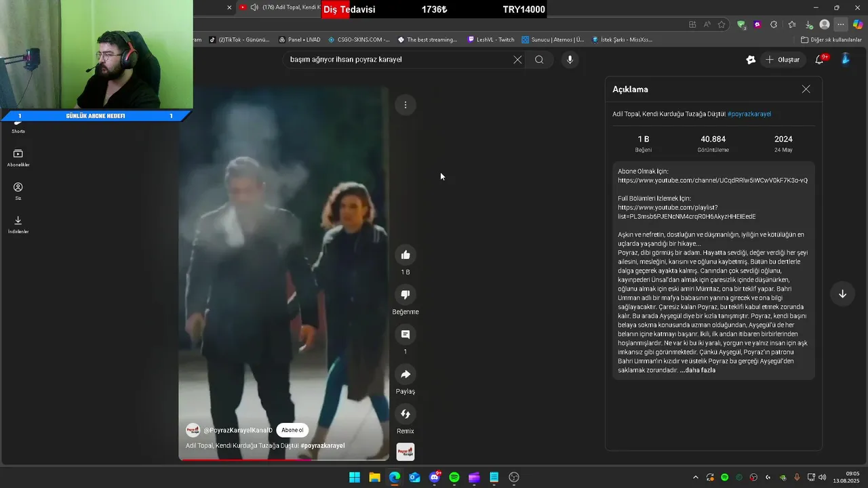This screenshot has height=488, width=868.
Task: Mute the tab via its speaker icon
Action: point(254,7)
